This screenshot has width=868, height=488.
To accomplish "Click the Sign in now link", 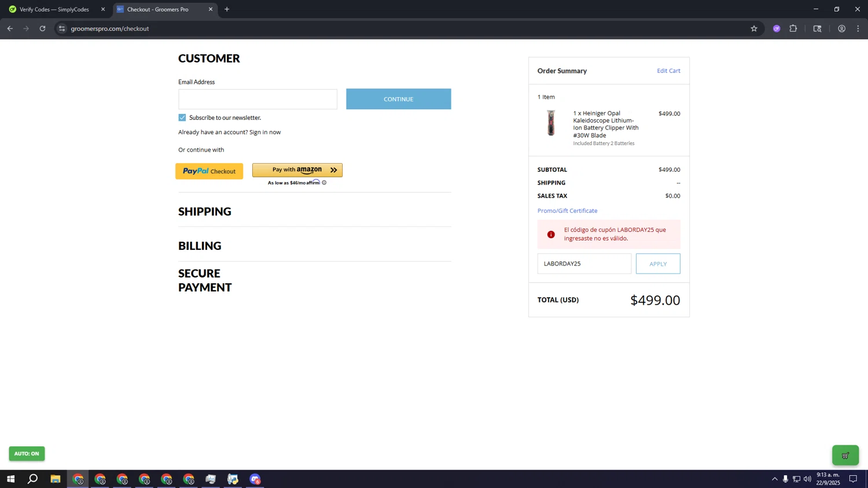I will click(x=265, y=132).
